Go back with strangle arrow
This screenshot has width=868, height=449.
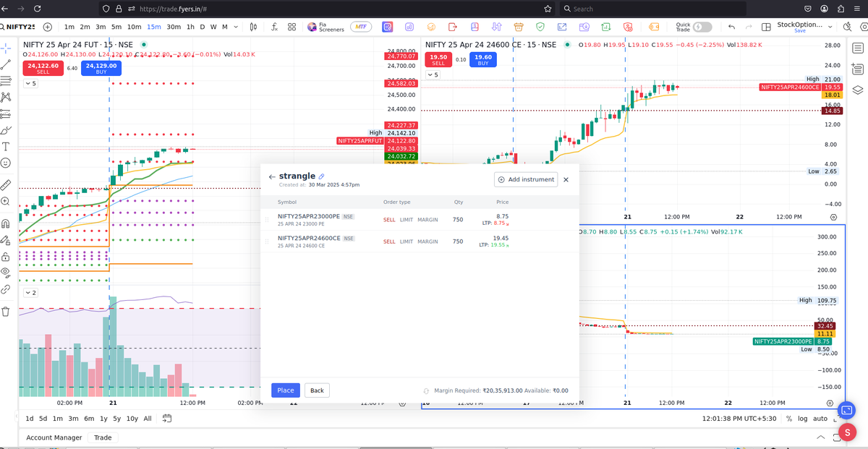click(x=272, y=176)
